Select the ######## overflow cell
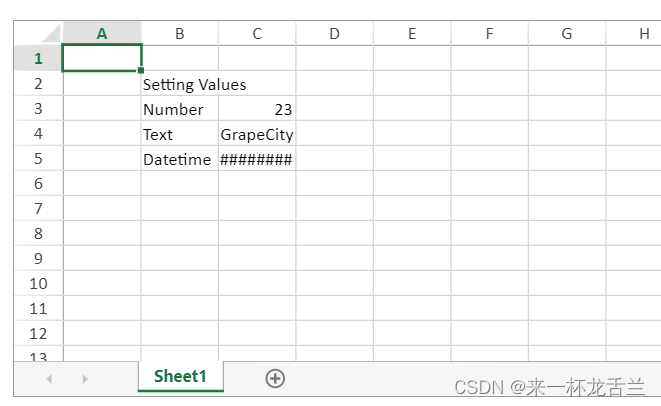 pyautogui.click(x=257, y=159)
